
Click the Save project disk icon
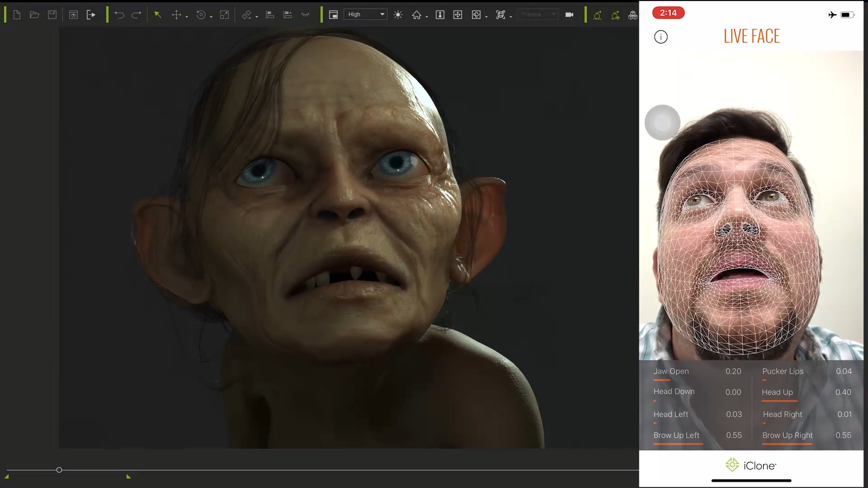click(x=52, y=15)
